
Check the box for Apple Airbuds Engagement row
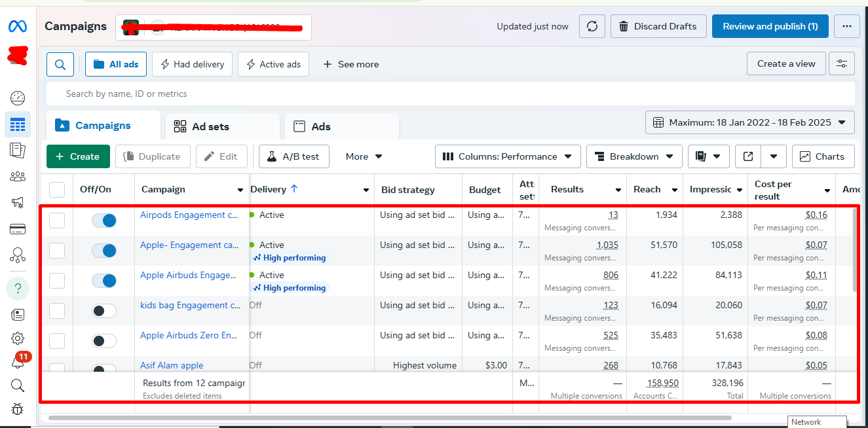pos(58,281)
